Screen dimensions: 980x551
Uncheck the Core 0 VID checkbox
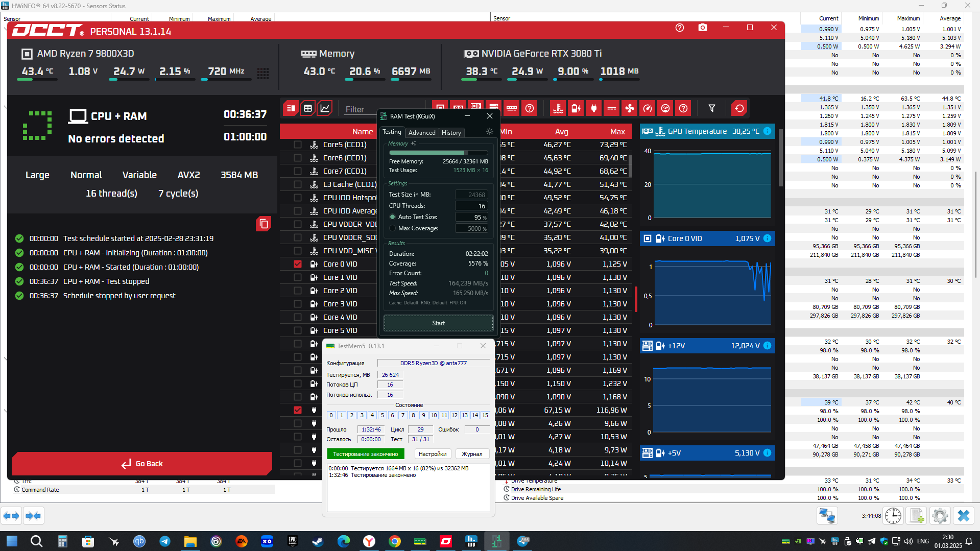click(298, 264)
